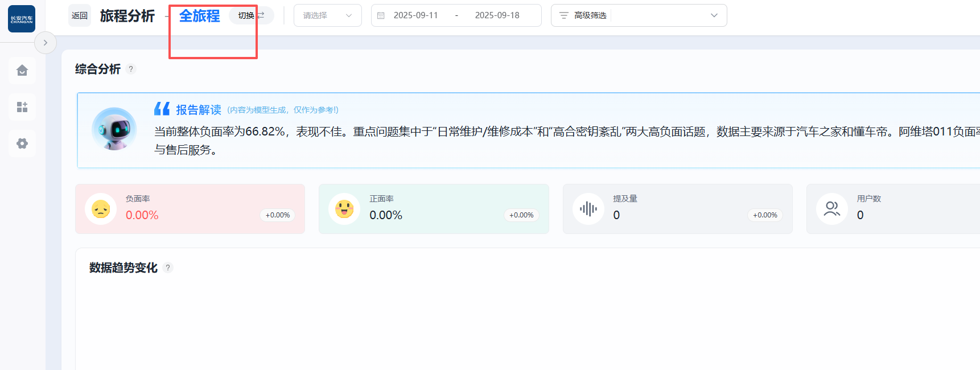Click the 负面率 value 0.00%
The height and width of the screenshot is (370, 980).
coord(142,215)
